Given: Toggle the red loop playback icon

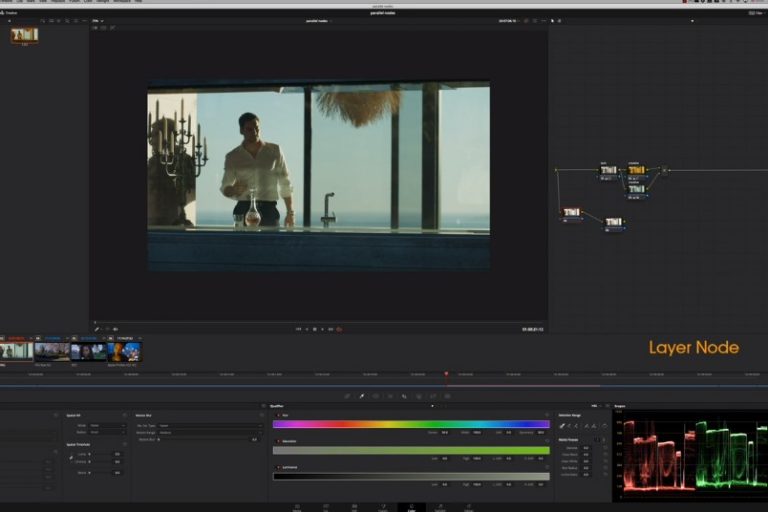Looking at the screenshot, I should pos(340,328).
